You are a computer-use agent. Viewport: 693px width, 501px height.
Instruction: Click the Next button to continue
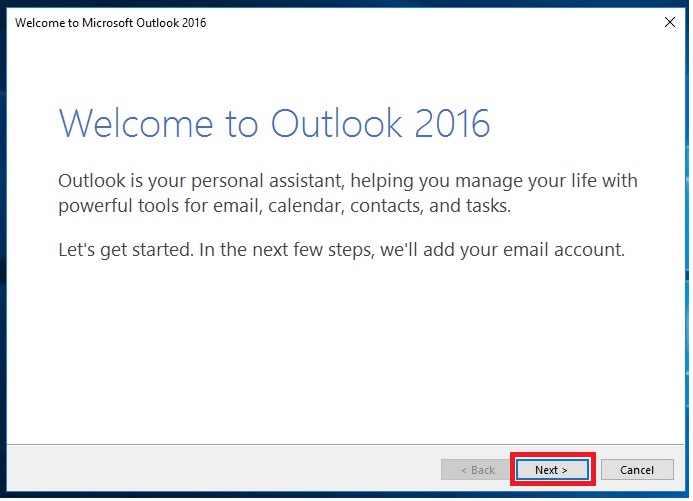coord(551,469)
